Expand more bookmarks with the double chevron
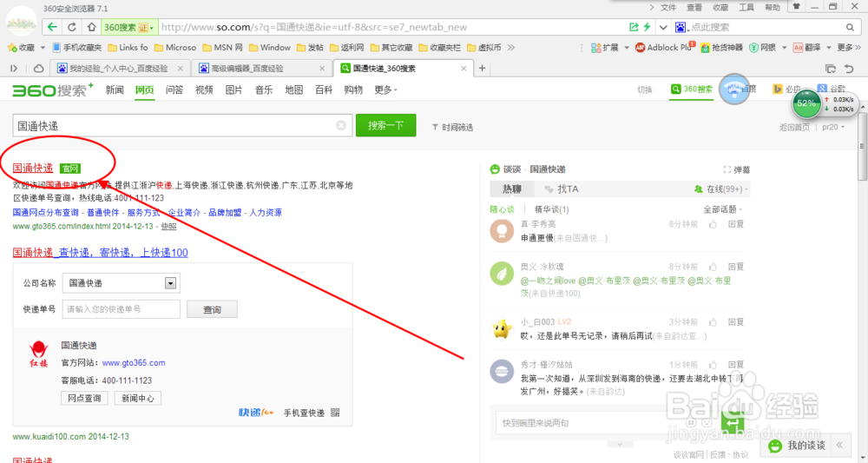 pos(511,48)
